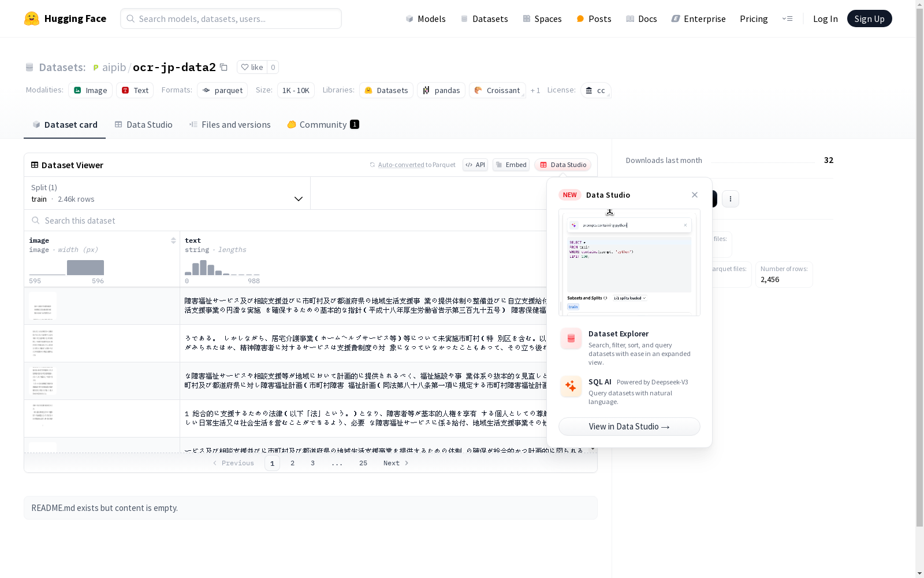Select the Croissant library tag
The width and height of the screenshot is (924, 578).
coord(497,90)
